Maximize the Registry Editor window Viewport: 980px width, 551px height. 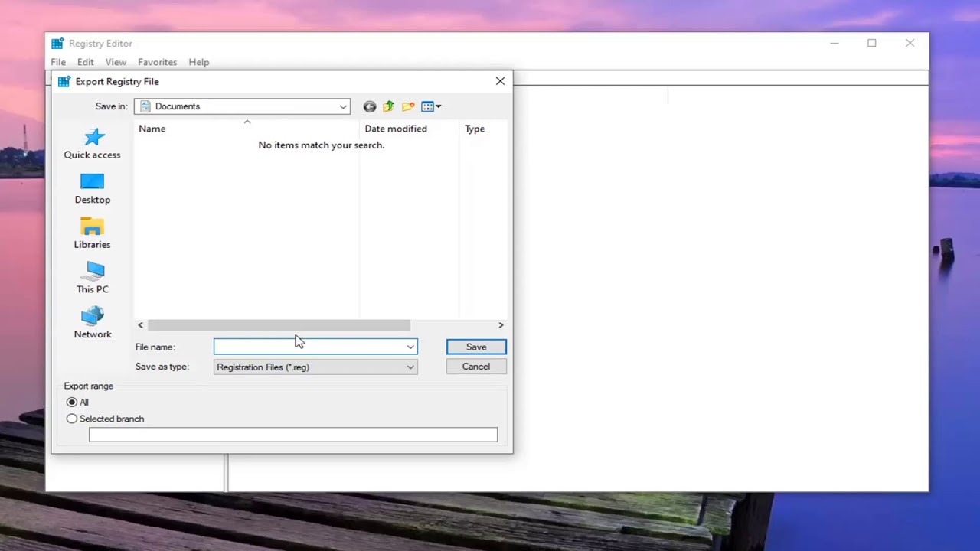tap(871, 44)
